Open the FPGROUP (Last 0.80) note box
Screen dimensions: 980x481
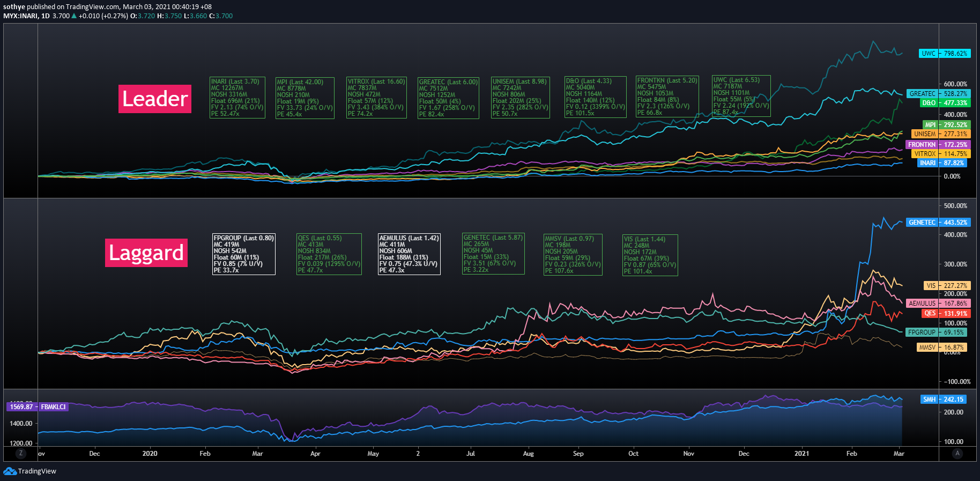pos(244,254)
